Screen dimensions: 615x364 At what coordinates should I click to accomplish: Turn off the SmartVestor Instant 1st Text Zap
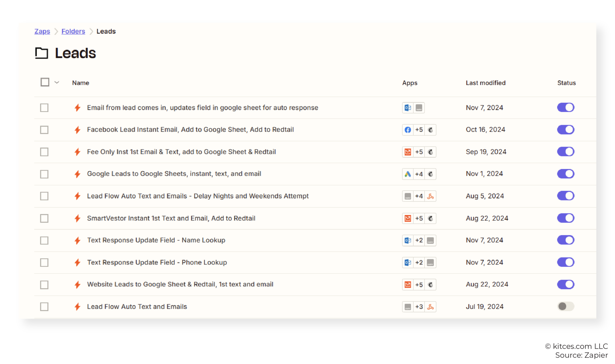(x=565, y=218)
